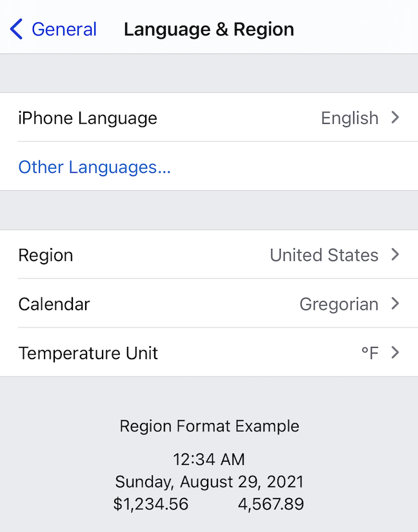
Task: Open Other Languages… link
Action: pos(94,167)
